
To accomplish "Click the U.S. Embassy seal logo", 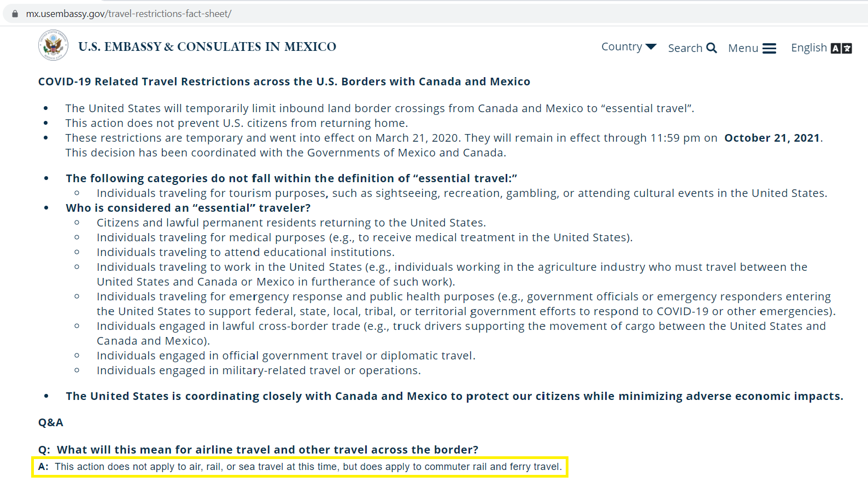I will [x=53, y=45].
